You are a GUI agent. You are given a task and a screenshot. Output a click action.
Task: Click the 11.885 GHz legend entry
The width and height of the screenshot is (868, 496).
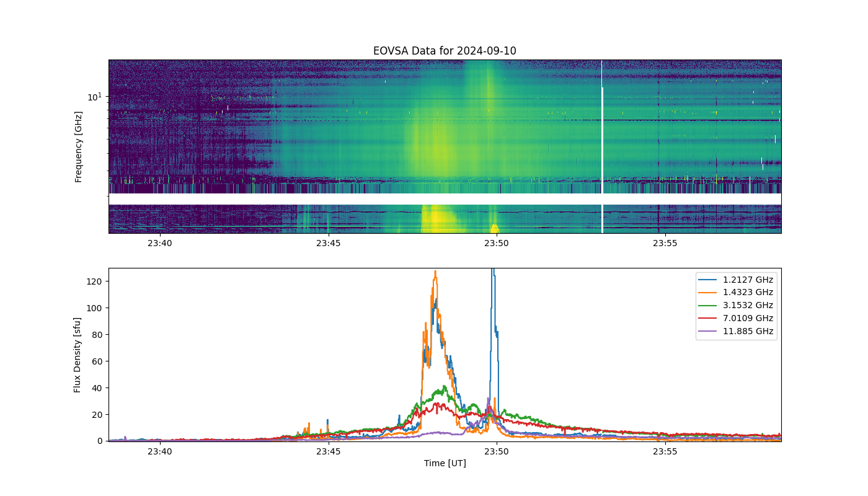tap(736, 332)
